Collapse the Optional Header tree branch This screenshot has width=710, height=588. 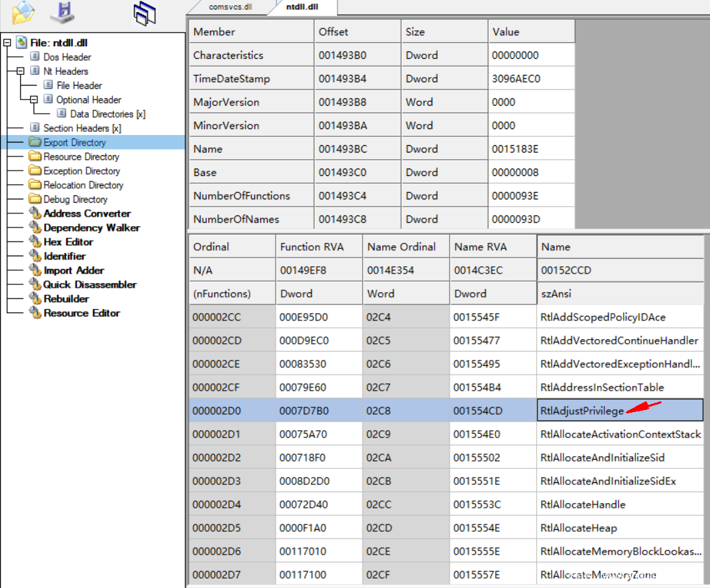pyautogui.click(x=34, y=100)
